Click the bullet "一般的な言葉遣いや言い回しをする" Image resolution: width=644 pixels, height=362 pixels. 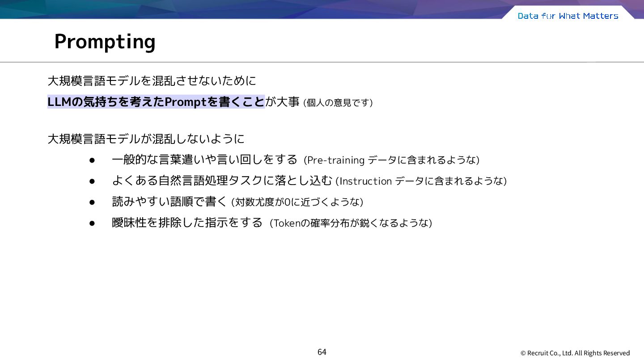click(x=204, y=160)
